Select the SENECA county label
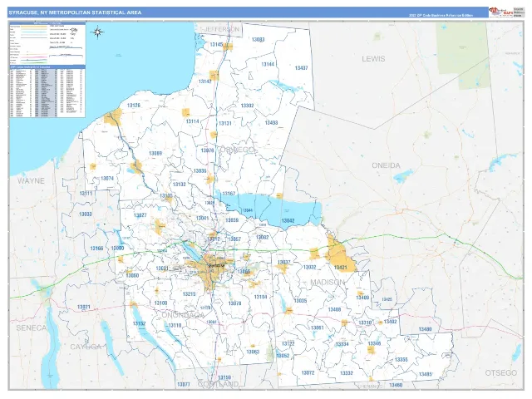Screen dimensions: 532x399 point(32,328)
